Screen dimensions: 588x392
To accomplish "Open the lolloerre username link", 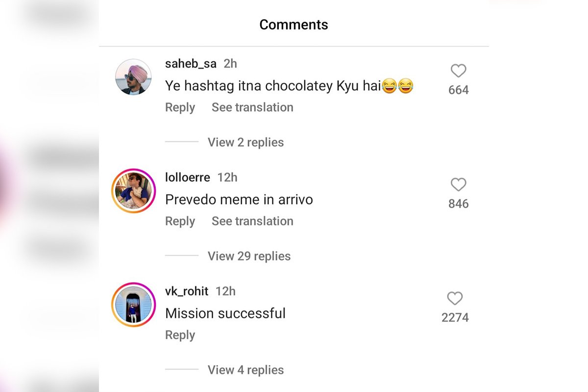I will (188, 177).
